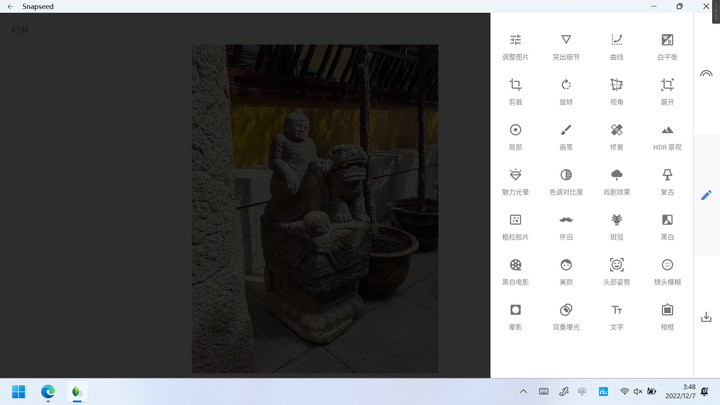Pick the Brush (画笔) tool

pyautogui.click(x=566, y=136)
